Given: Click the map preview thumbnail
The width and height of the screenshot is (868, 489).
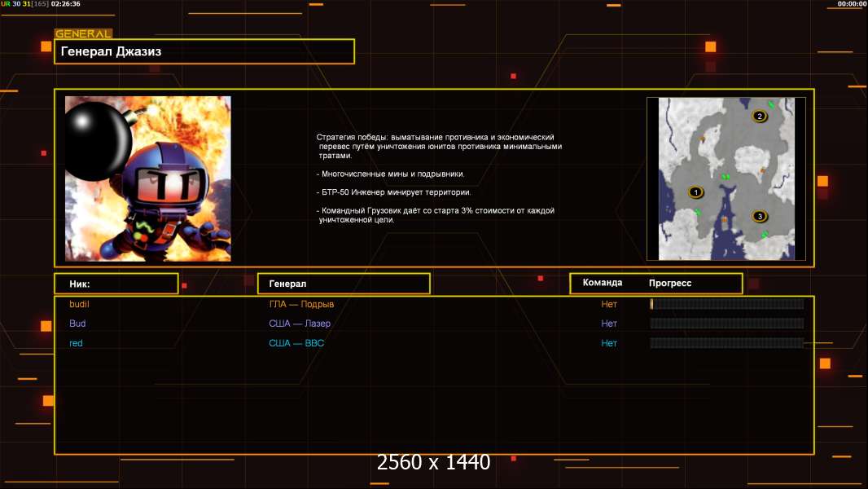Looking at the screenshot, I should 726,178.
